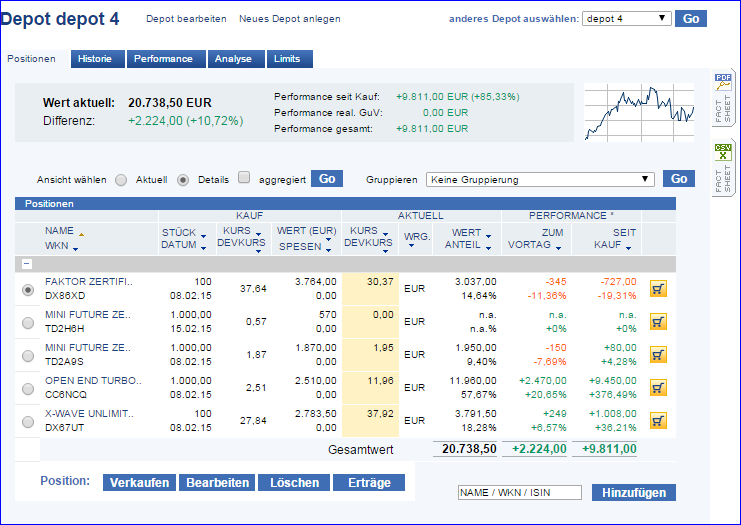This screenshot has width=741, height=525.
Task: Sort by AKTUELL KURS arrow
Action: tap(386, 234)
